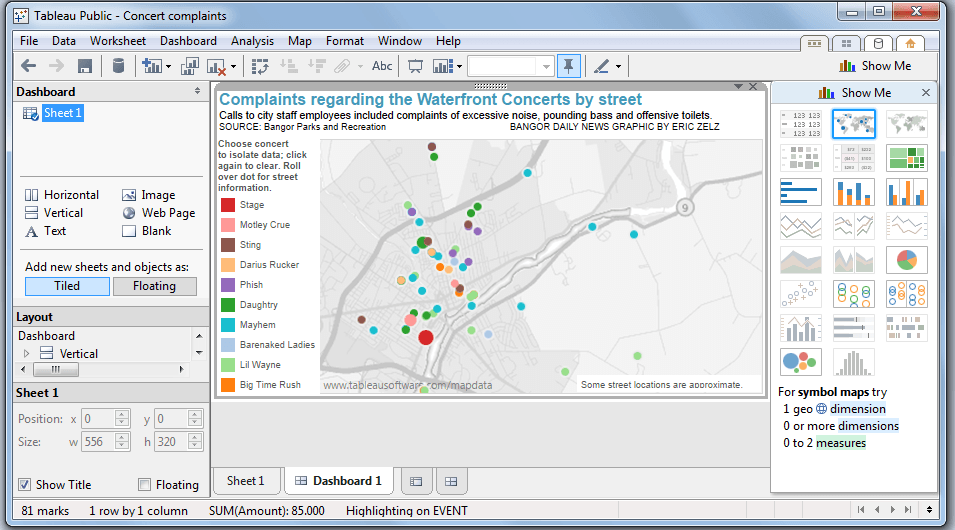
Task: Select the histogram chart type
Action: [x=854, y=362]
